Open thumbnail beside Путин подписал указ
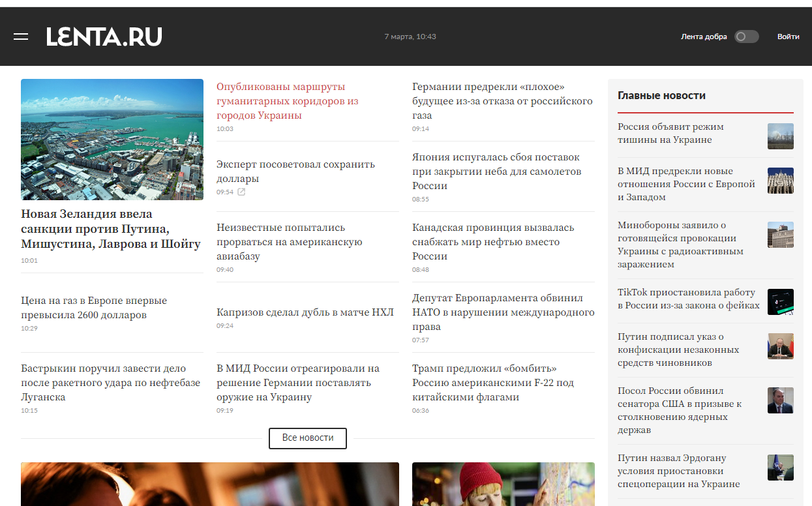This screenshot has height=506, width=812. point(780,346)
